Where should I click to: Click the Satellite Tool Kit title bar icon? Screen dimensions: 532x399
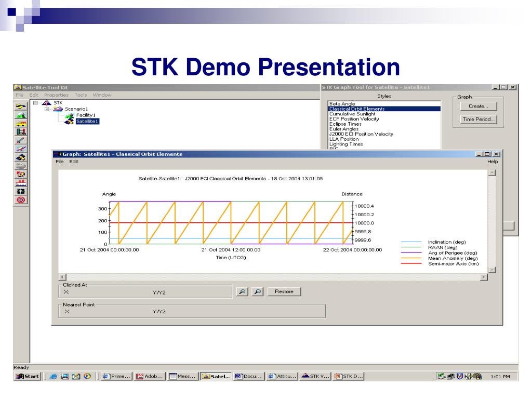(18, 87)
